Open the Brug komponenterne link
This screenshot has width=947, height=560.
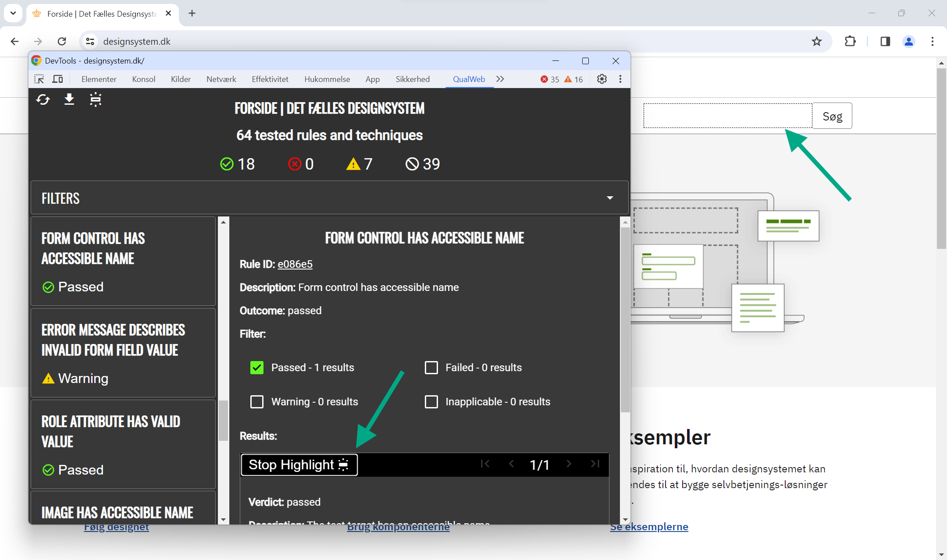click(399, 528)
